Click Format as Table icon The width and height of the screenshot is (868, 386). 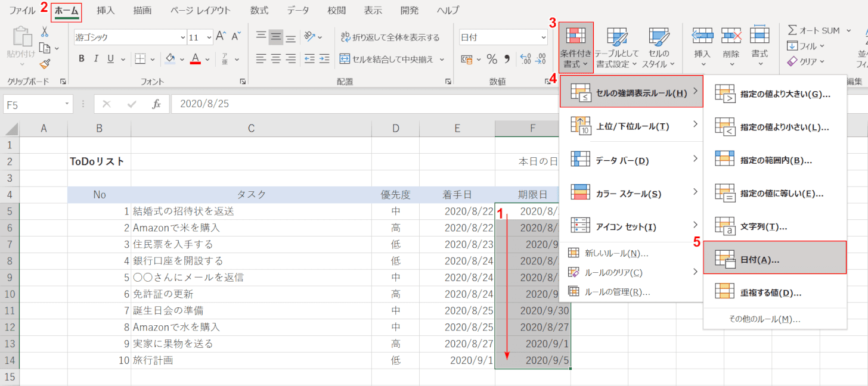(616, 36)
